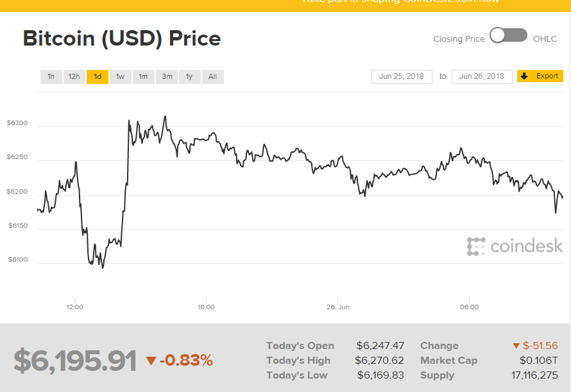Click the Jun 25, 2018 start date field
Image resolution: width=571 pixels, height=392 pixels.
[x=400, y=76]
